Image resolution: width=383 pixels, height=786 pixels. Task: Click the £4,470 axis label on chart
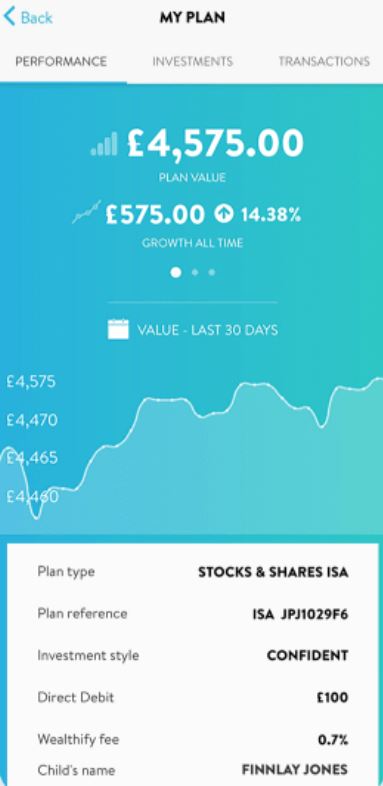(32, 420)
